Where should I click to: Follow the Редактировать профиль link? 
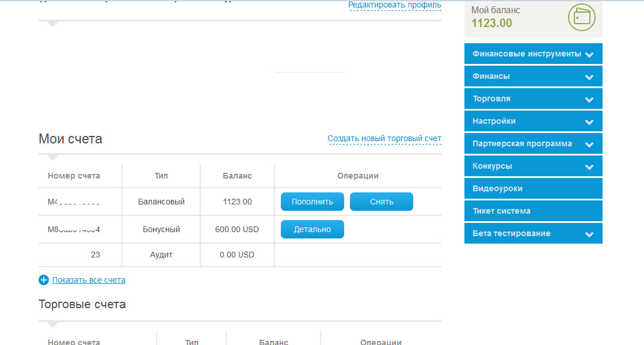394,5
